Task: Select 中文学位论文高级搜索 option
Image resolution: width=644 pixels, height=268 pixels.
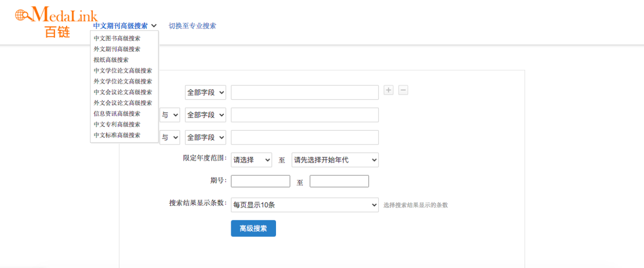Action: coord(122,71)
